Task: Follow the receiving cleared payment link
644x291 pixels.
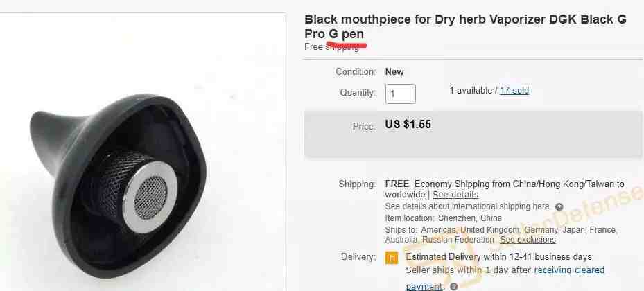Action: (505, 278)
